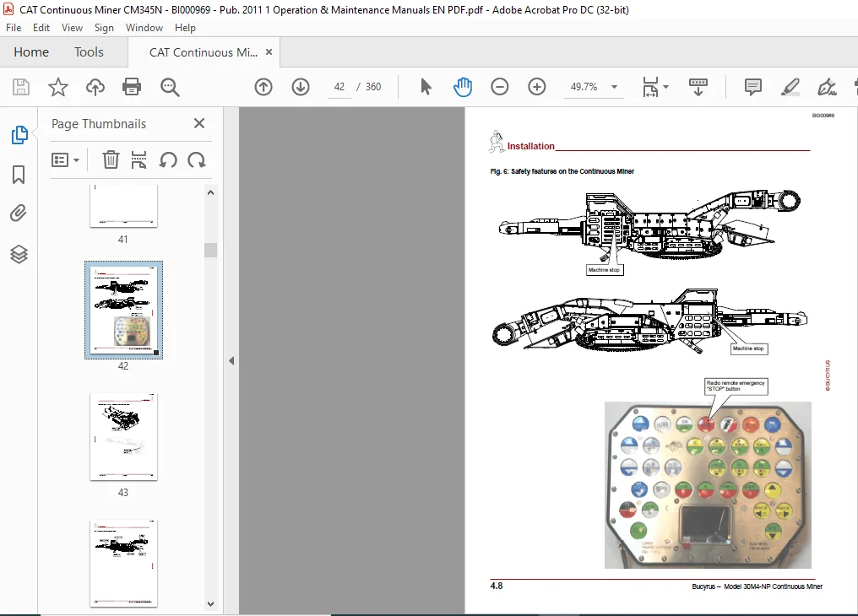The height and width of the screenshot is (616, 858).
Task: Delete selected page with trash icon
Action: tap(111, 160)
